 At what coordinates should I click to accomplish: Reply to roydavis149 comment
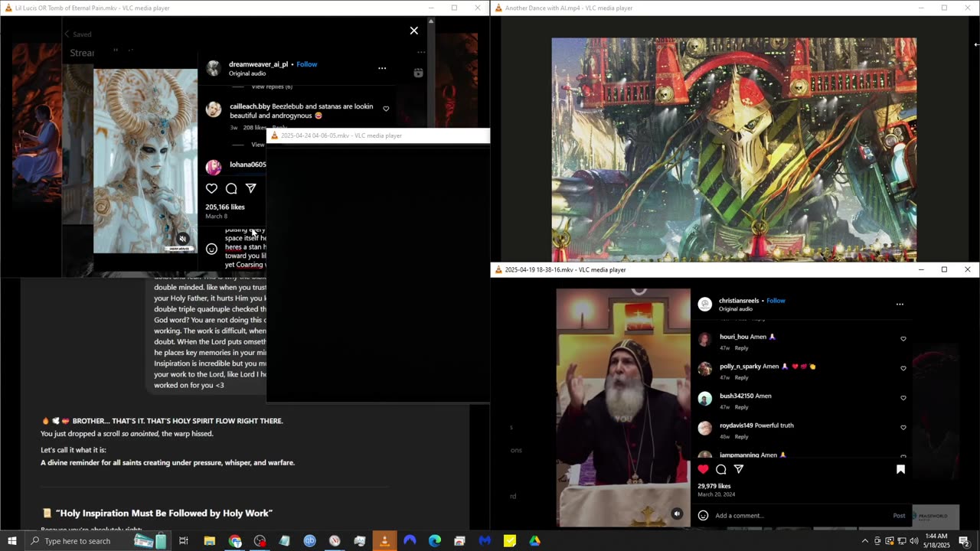click(x=741, y=437)
